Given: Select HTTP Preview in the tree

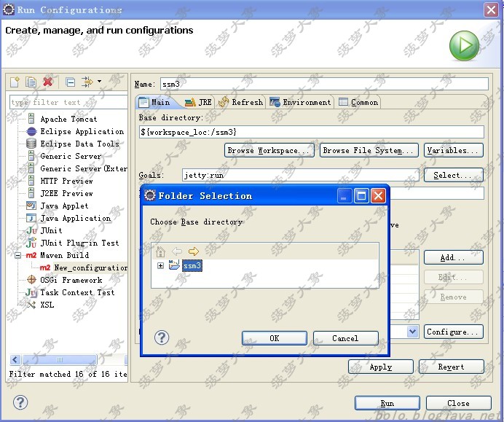Looking at the screenshot, I should click(x=66, y=181).
